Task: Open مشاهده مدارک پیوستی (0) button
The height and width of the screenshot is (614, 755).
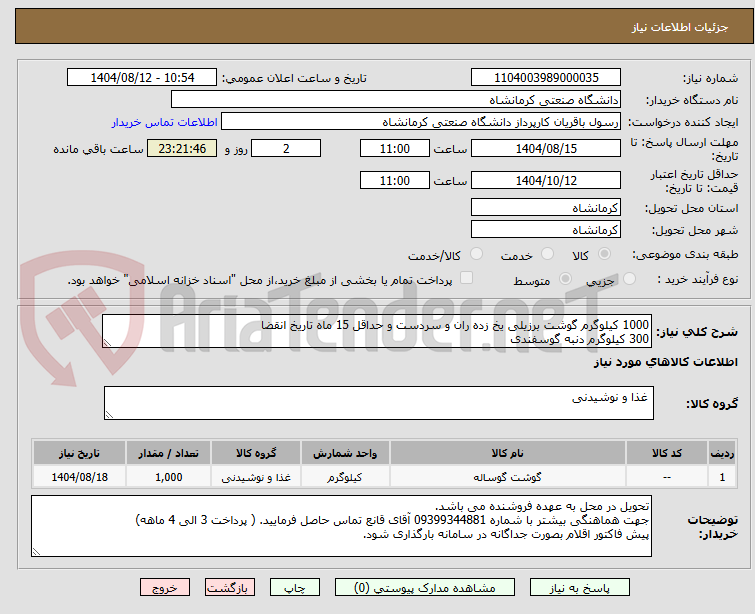Action: coord(425,588)
